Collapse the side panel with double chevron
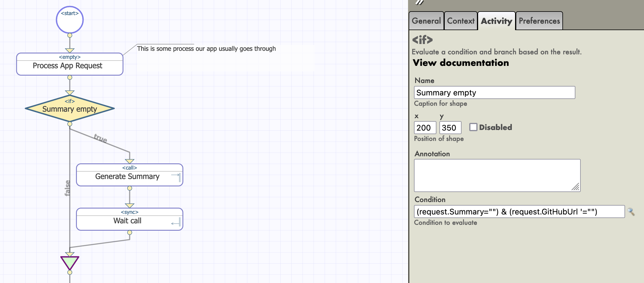 pos(419,2)
